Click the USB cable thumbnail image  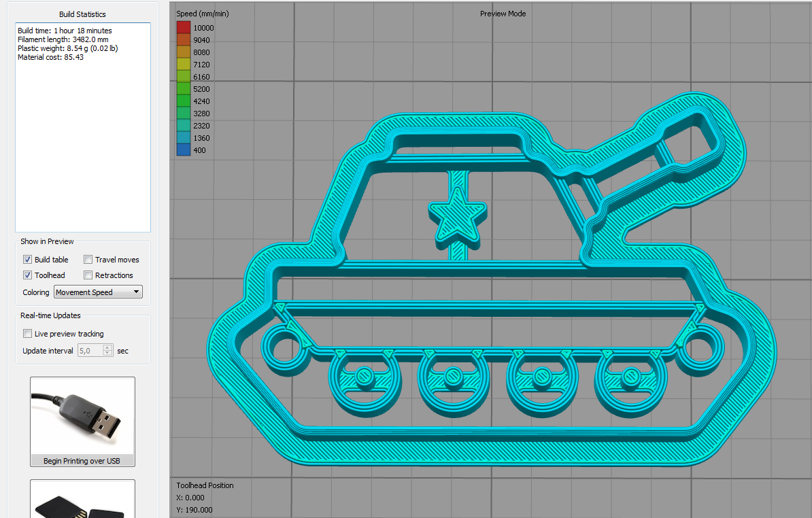[x=82, y=416]
